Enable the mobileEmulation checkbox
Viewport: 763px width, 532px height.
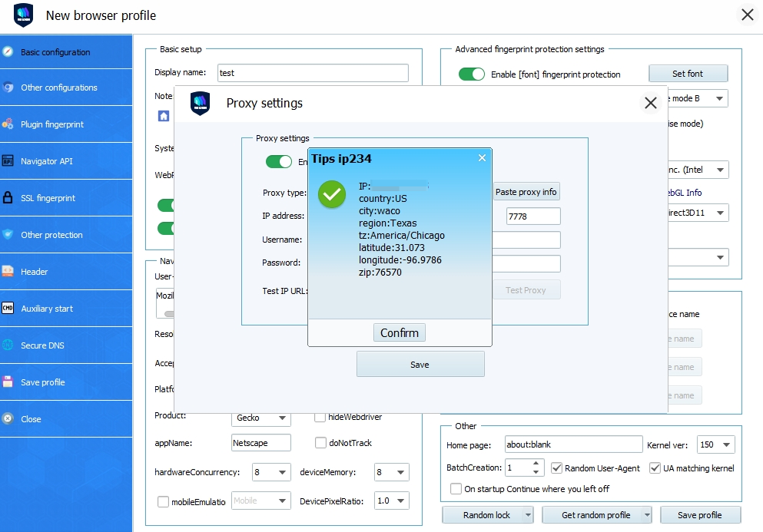163,501
